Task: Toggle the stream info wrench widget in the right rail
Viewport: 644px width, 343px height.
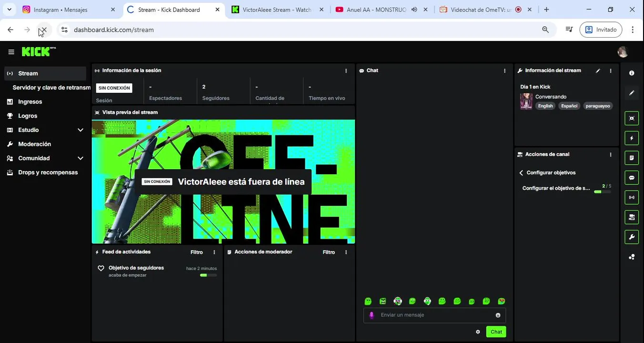Action: click(632, 237)
